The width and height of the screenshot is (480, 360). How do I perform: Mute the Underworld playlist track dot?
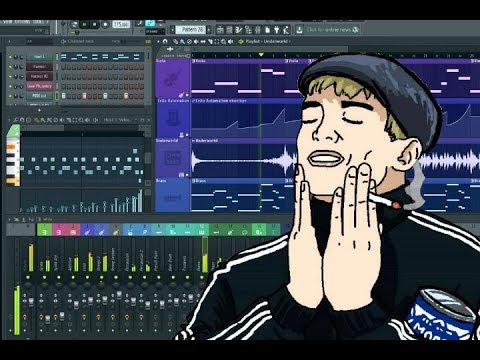(187, 175)
